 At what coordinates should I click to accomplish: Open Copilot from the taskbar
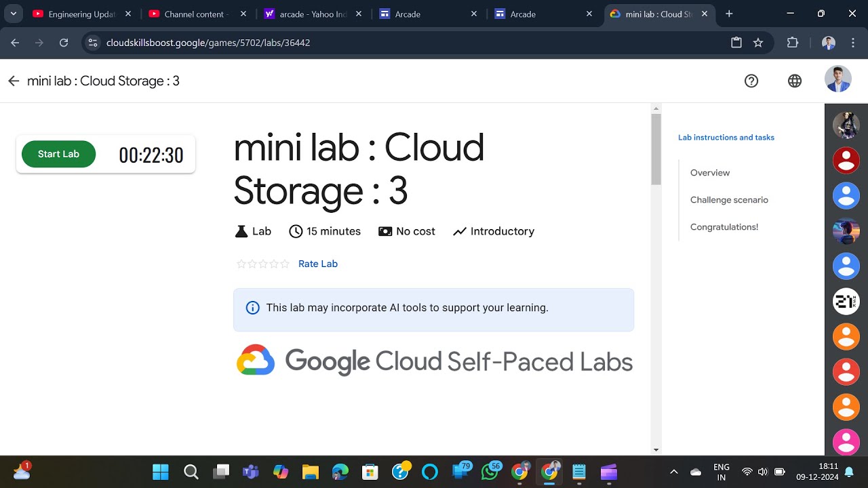pyautogui.click(x=281, y=472)
